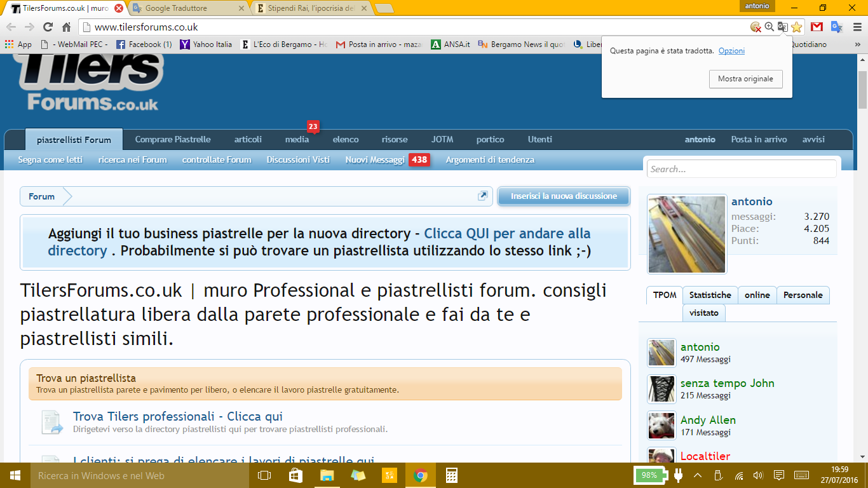Click Segna come letti
Viewport: 868px width, 488px height.
50,159
